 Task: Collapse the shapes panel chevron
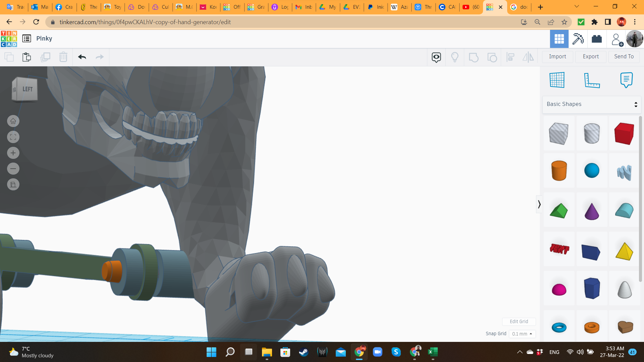point(539,204)
